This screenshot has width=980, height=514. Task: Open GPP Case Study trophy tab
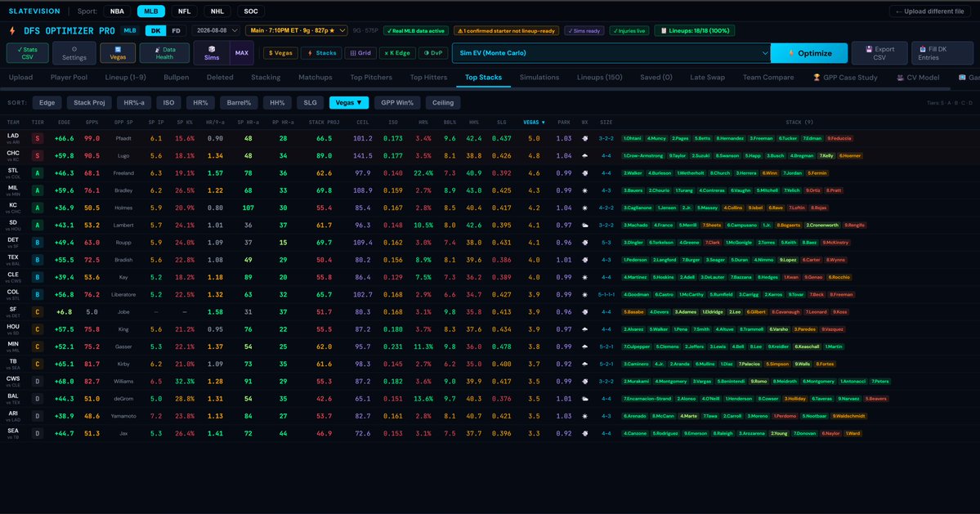(x=845, y=78)
